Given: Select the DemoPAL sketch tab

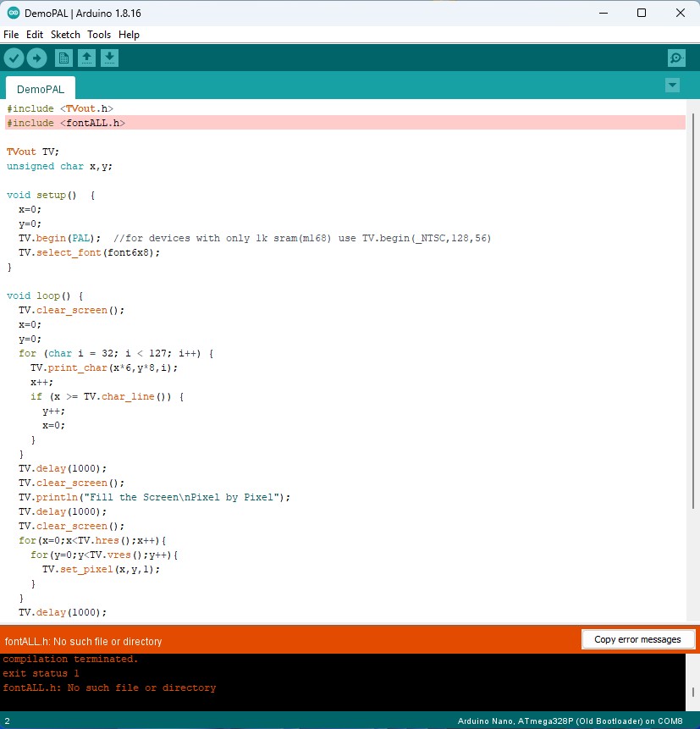Looking at the screenshot, I should coord(40,88).
